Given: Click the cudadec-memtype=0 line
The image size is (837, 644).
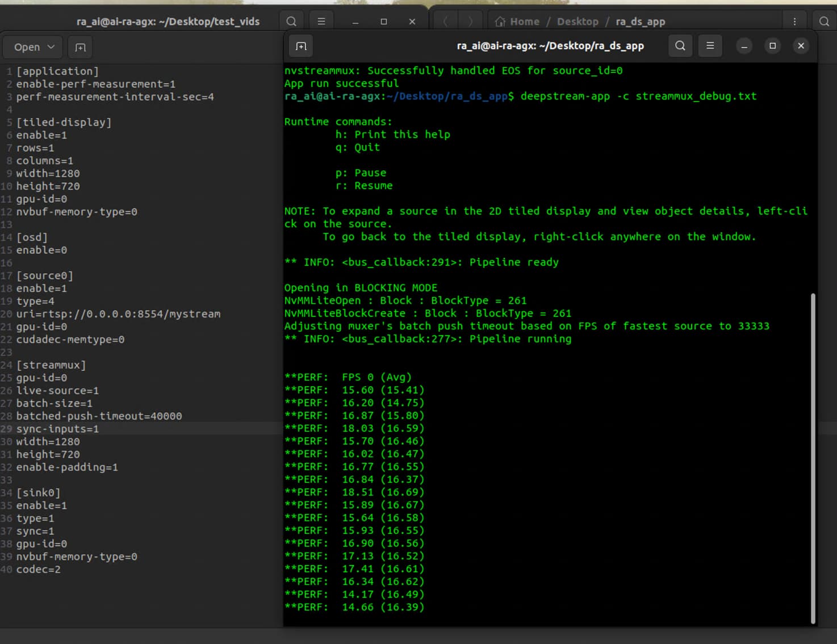Looking at the screenshot, I should click(70, 340).
